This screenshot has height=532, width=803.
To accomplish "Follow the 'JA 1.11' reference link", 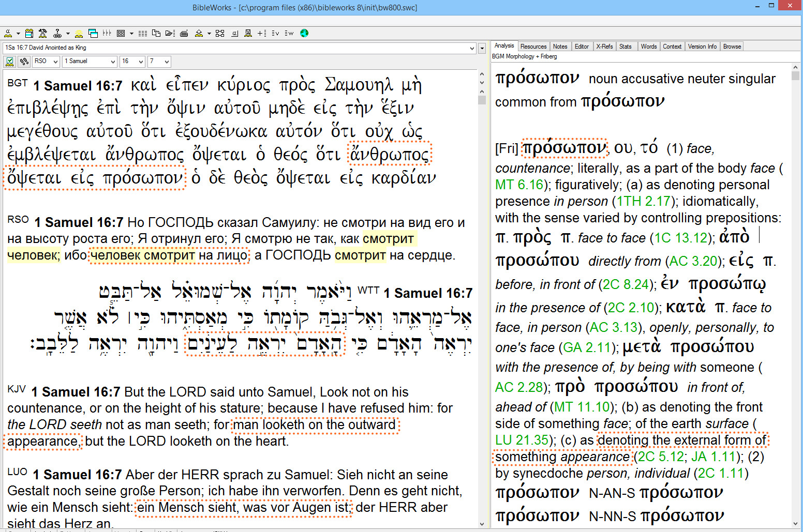I will [713, 457].
